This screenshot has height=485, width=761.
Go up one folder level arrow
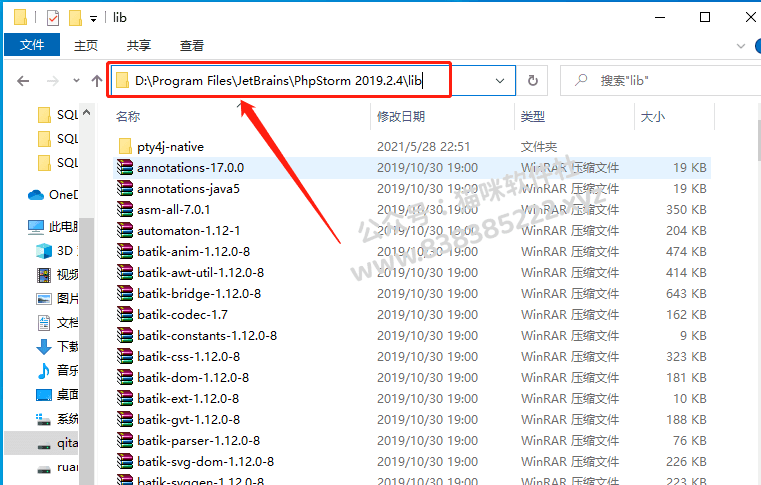point(97,81)
